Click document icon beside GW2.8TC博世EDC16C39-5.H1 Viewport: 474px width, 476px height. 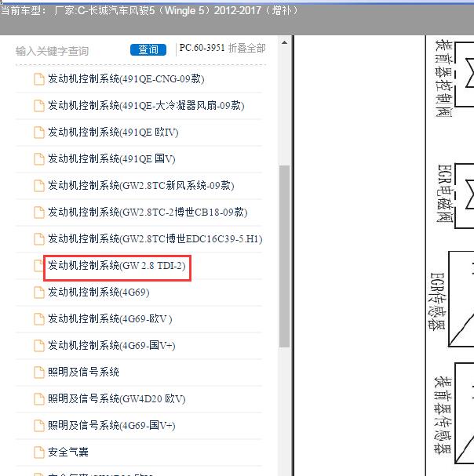tap(39, 239)
